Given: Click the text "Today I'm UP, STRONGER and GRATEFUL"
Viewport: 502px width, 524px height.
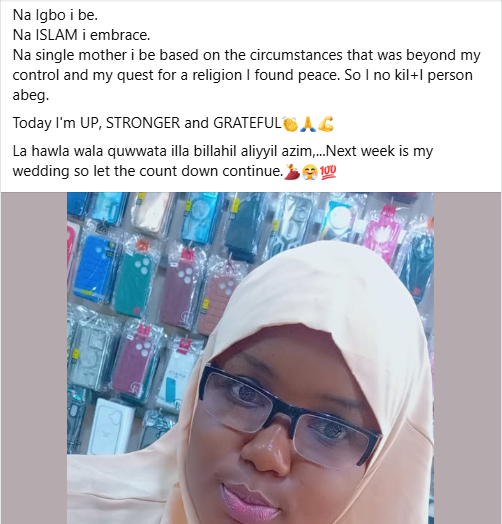Looking at the screenshot, I should pyautogui.click(x=147, y=123).
